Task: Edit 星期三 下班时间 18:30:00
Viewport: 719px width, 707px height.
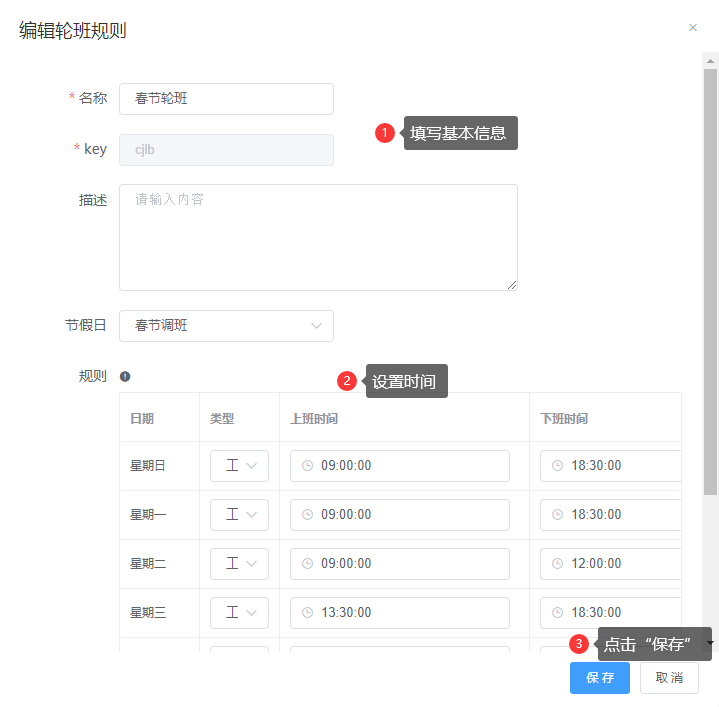Action: pos(611,613)
